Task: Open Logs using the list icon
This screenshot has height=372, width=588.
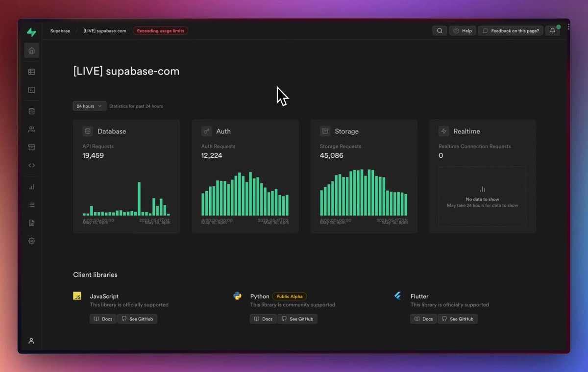Action: 31,204
